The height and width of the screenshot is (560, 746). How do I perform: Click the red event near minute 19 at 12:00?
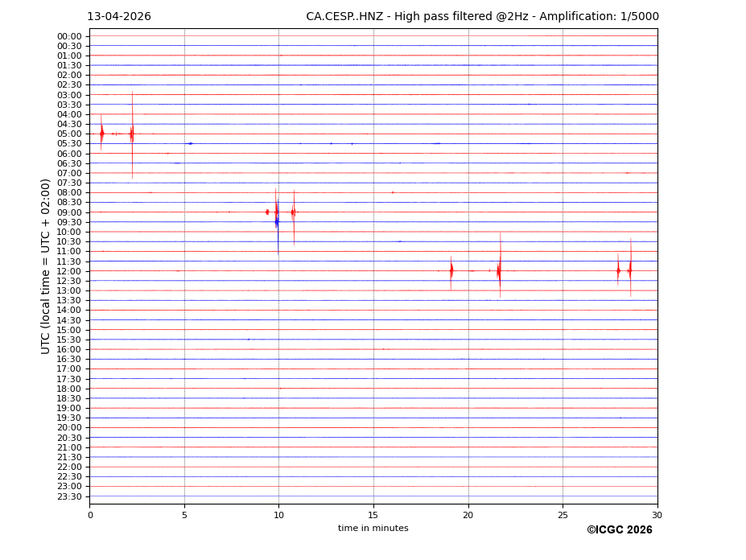click(451, 271)
